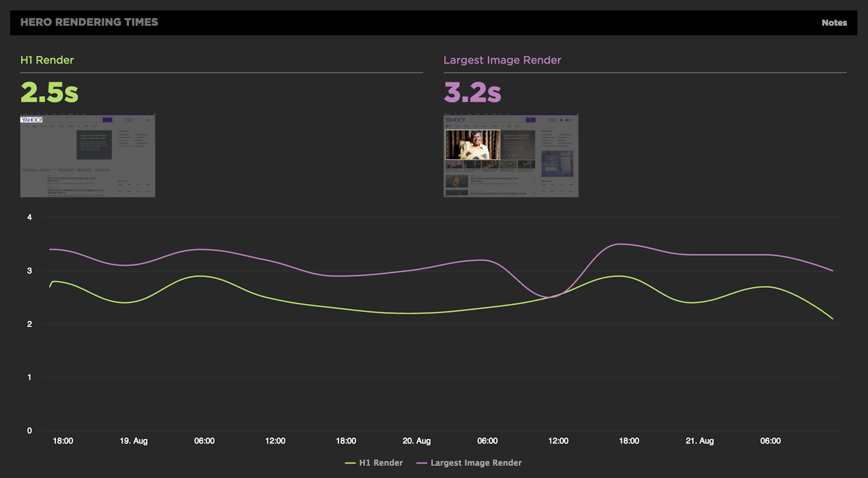Click the 2.5s H1 Render metric
The height and width of the screenshot is (478, 868).
(x=49, y=91)
